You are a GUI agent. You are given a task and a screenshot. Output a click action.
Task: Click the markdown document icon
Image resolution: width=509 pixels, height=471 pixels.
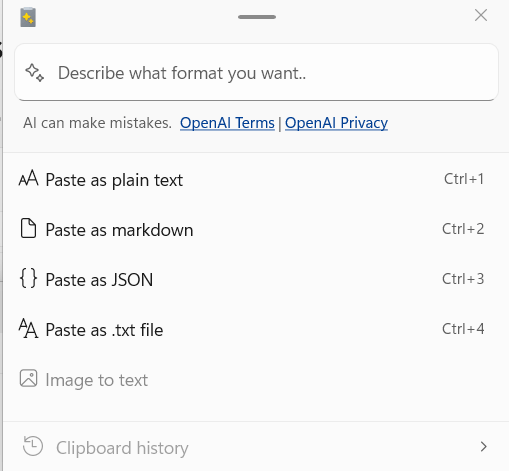28,228
